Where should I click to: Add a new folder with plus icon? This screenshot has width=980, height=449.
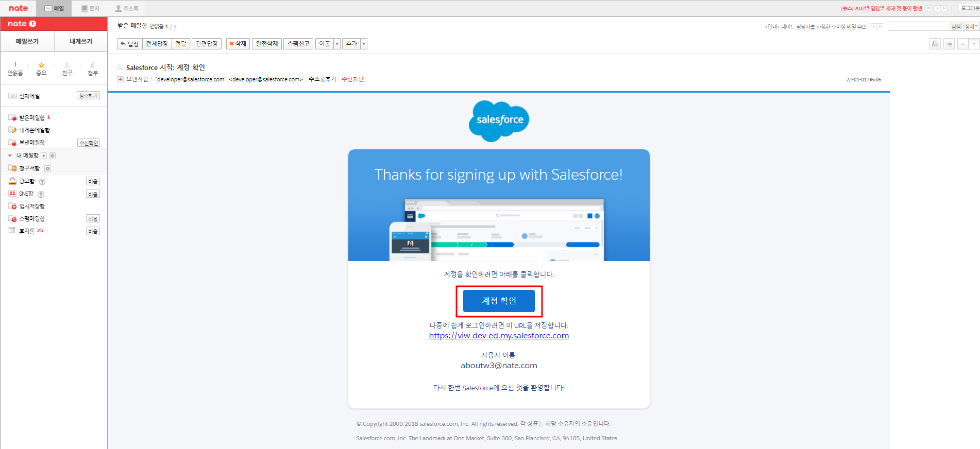pyautogui.click(x=44, y=156)
